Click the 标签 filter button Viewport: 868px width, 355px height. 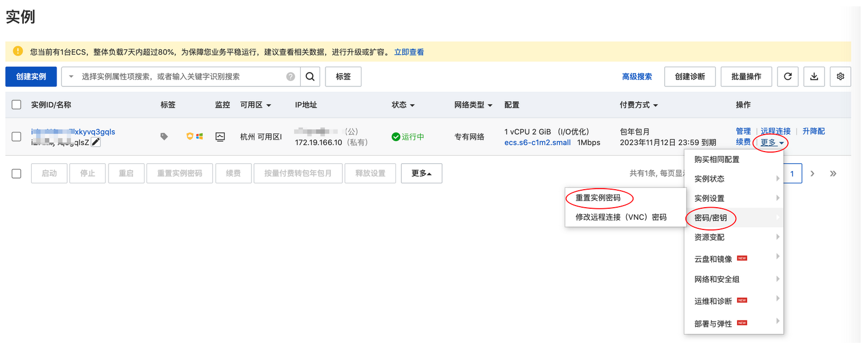(x=343, y=77)
